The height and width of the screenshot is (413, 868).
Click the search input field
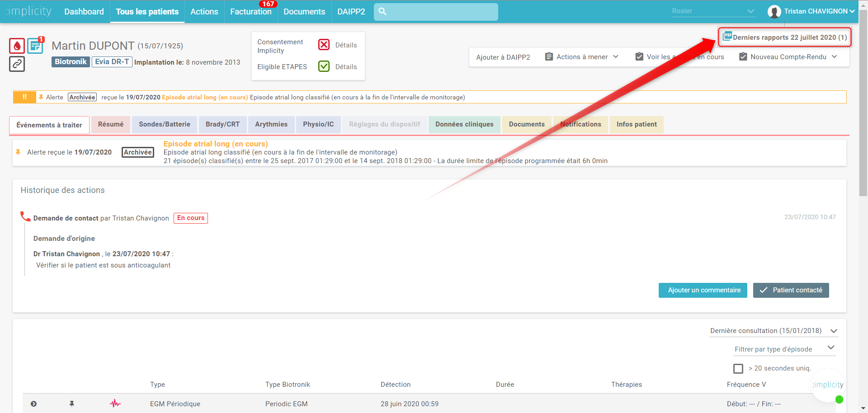pyautogui.click(x=436, y=12)
